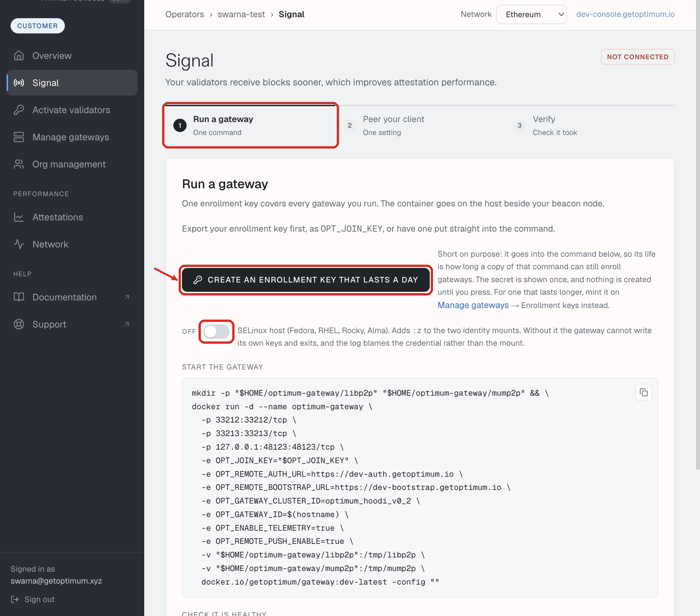Click the Operators breadcrumb
Image resolution: width=700 pixels, height=616 pixels.
pos(185,14)
